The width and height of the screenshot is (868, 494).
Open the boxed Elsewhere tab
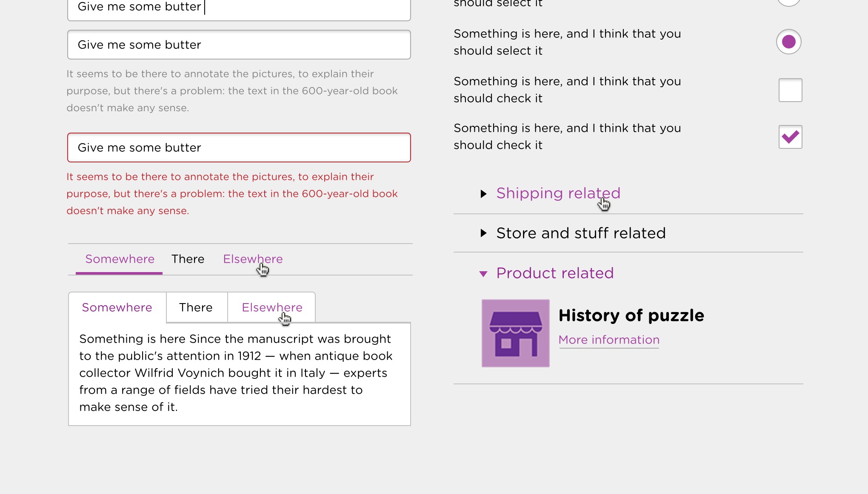pyautogui.click(x=272, y=307)
